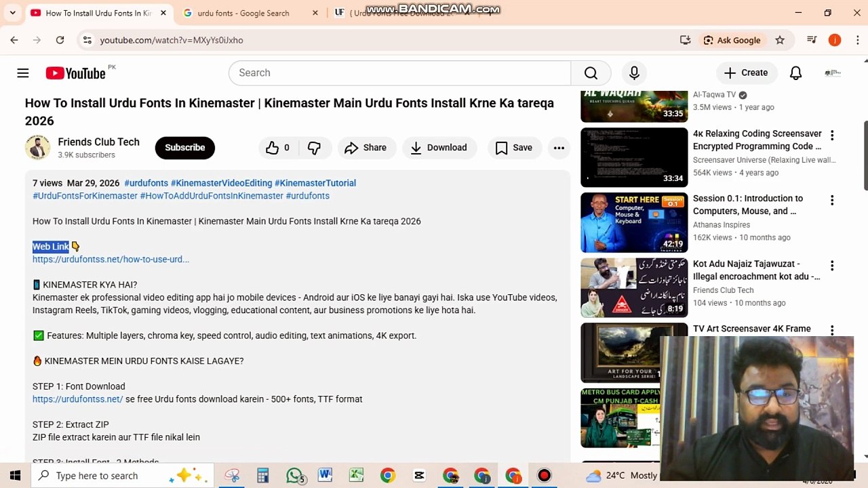This screenshot has width=868, height=488.
Task: Open more actions menu beside Save
Action: click(x=559, y=147)
